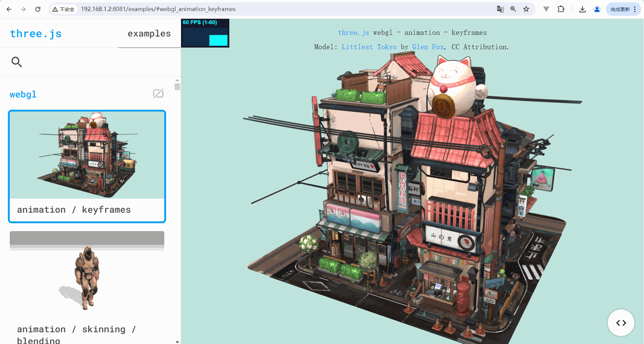Viewport: 644px width, 344px height.
Task: Click the sidebar scrollbar up arrow
Action: [x=177, y=80]
